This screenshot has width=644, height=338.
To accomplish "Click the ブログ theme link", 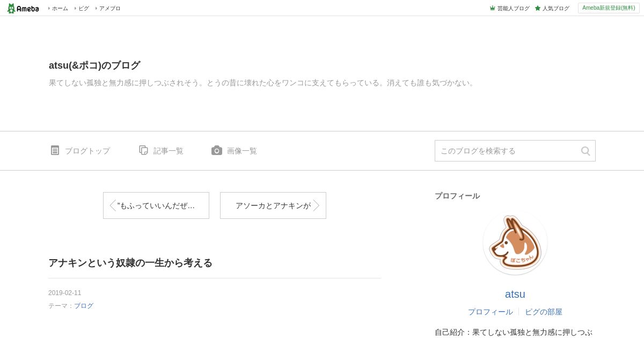I will (84, 306).
